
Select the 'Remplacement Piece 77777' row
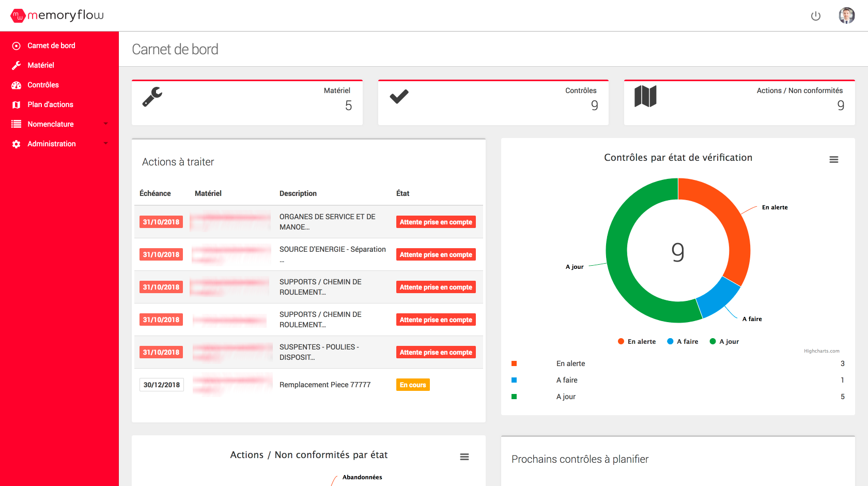tap(324, 385)
